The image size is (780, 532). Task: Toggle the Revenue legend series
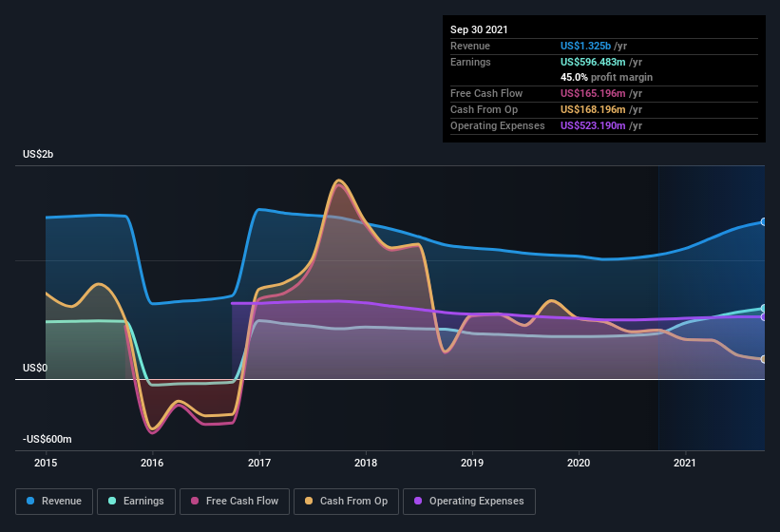click(x=54, y=502)
